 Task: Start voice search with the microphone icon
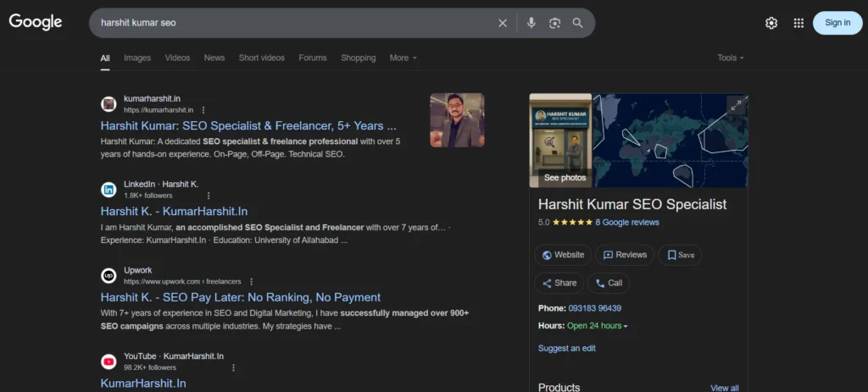tap(531, 23)
